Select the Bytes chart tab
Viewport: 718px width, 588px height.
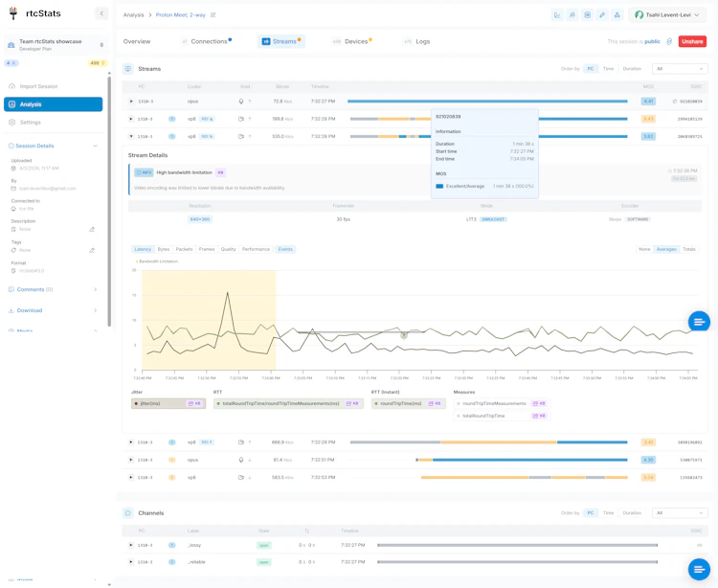tap(164, 249)
